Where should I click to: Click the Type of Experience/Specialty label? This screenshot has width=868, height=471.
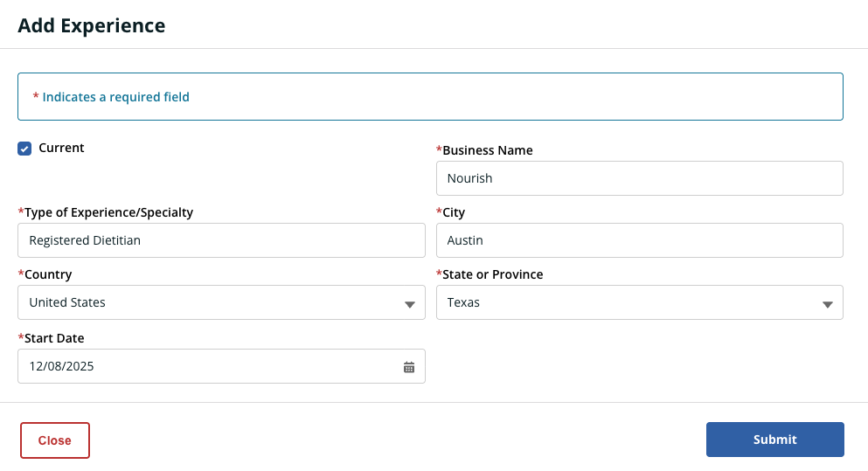108,212
